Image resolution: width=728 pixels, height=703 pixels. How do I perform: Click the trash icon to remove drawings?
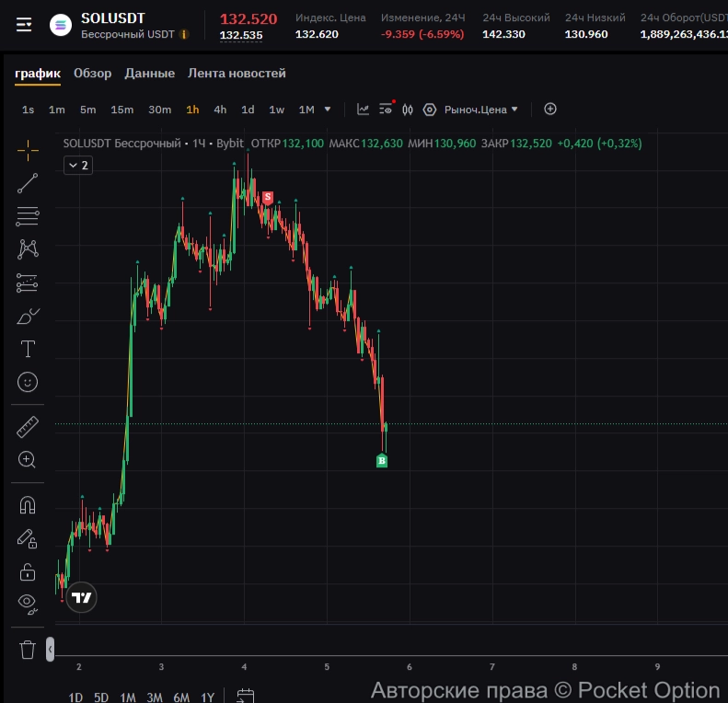(28, 650)
